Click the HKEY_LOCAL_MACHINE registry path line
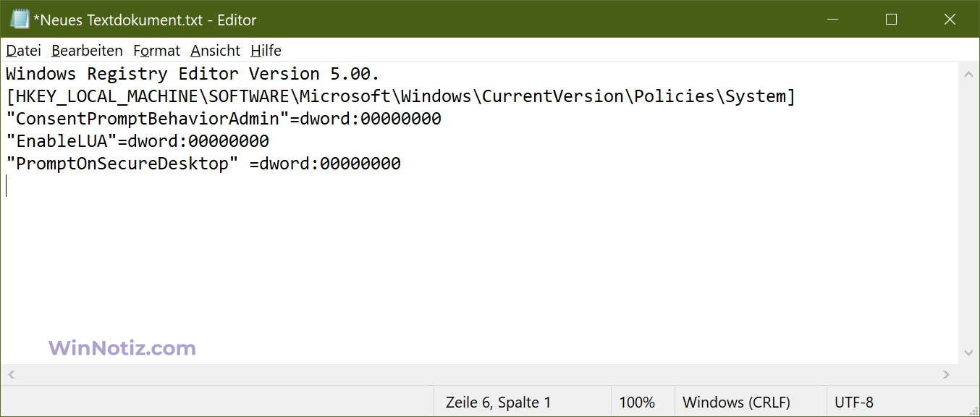The image size is (980, 417). point(400,96)
